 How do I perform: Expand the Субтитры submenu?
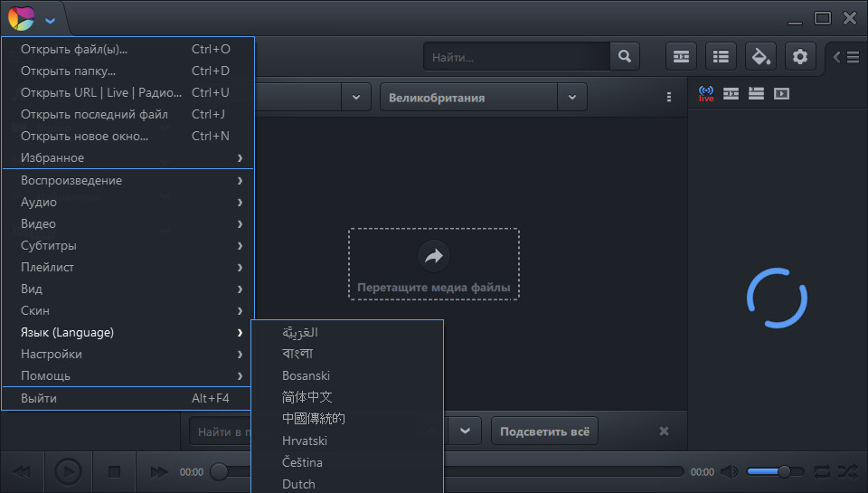point(127,245)
